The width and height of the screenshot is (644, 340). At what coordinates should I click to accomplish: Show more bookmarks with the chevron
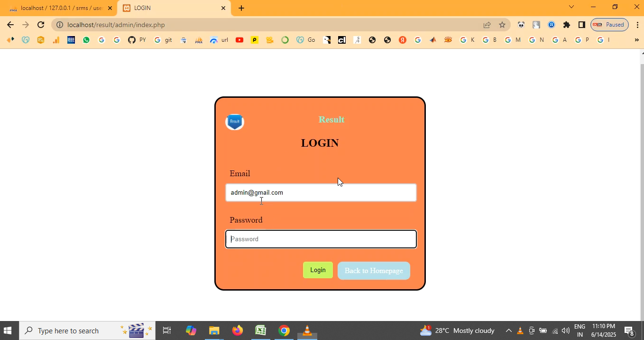click(x=636, y=40)
